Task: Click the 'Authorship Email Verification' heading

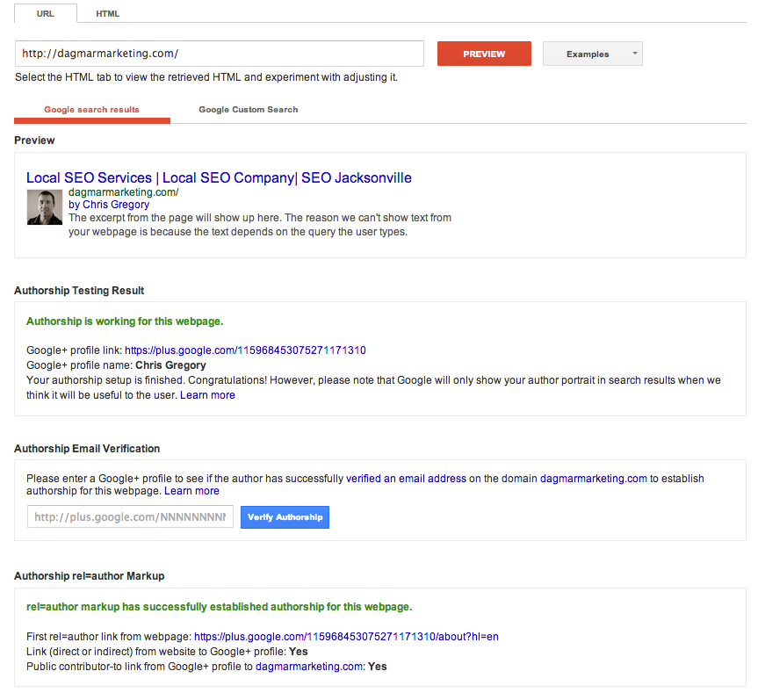Action: [x=87, y=449]
